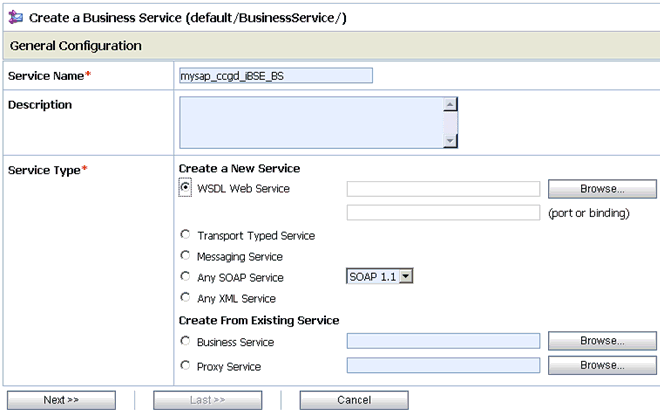Select the Messaging Service radio button

point(185,255)
